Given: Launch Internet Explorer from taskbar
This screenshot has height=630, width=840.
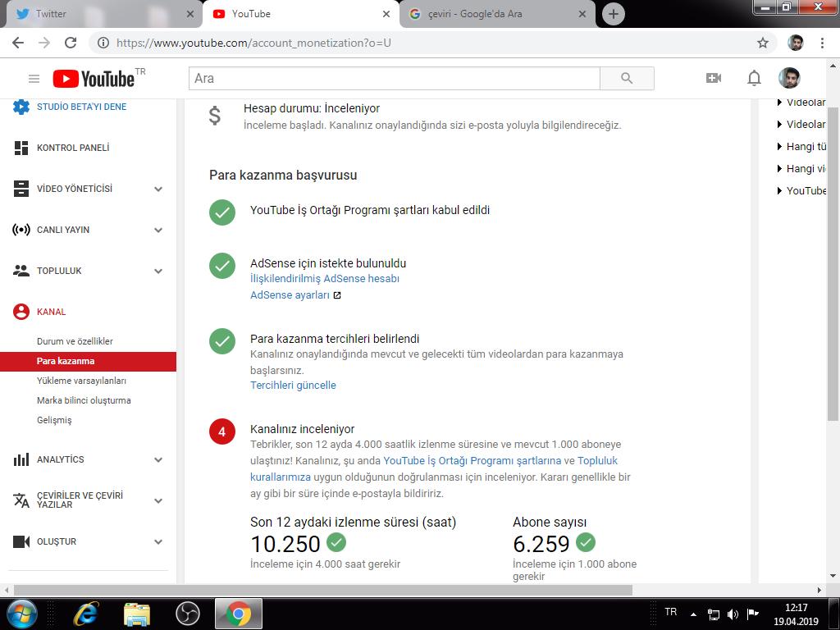Looking at the screenshot, I should click(85, 614).
